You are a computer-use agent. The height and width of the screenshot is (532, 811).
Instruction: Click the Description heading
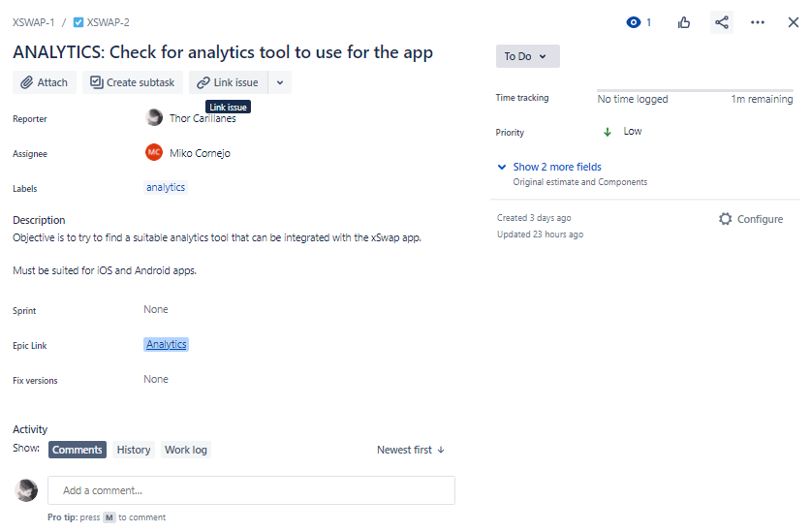[39, 220]
